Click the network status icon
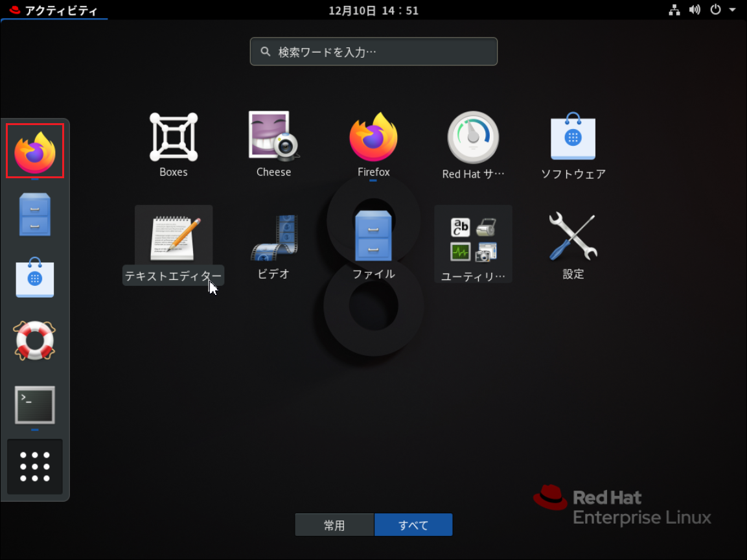747x560 pixels. click(x=674, y=10)
